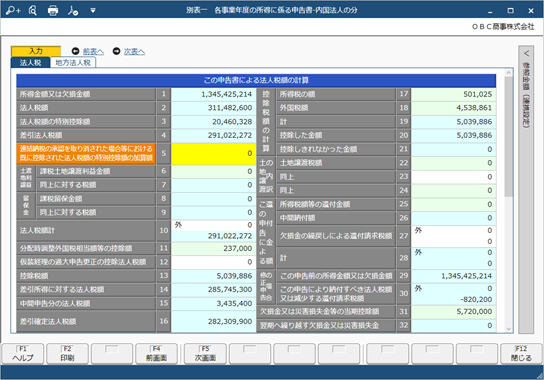Select field 17 value 501,025
Screen dimensions: 544x380
click(453, 94)
